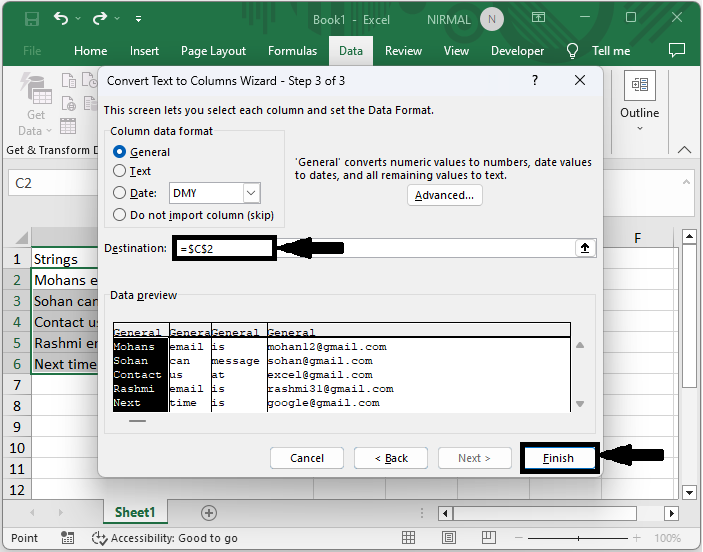Open the Redo history dropdown arrow
The width and height of the screenshot is (703, 552).
coord(117,18)
